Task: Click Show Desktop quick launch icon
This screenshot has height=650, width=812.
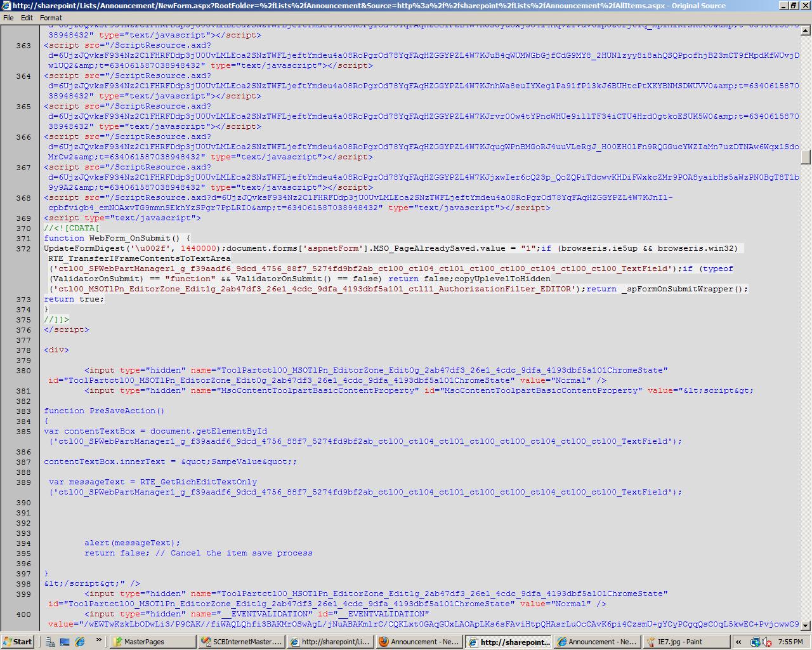Action: click(x=65, y=642)
